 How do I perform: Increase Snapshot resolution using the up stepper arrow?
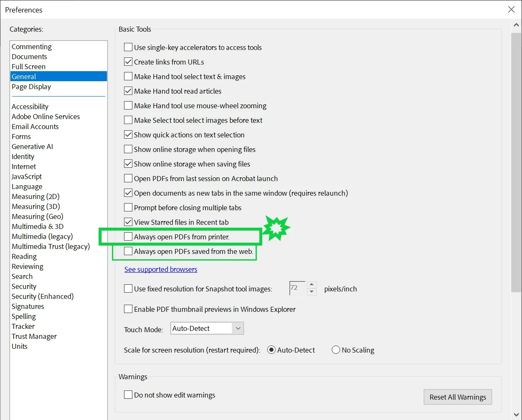point(312,285)
